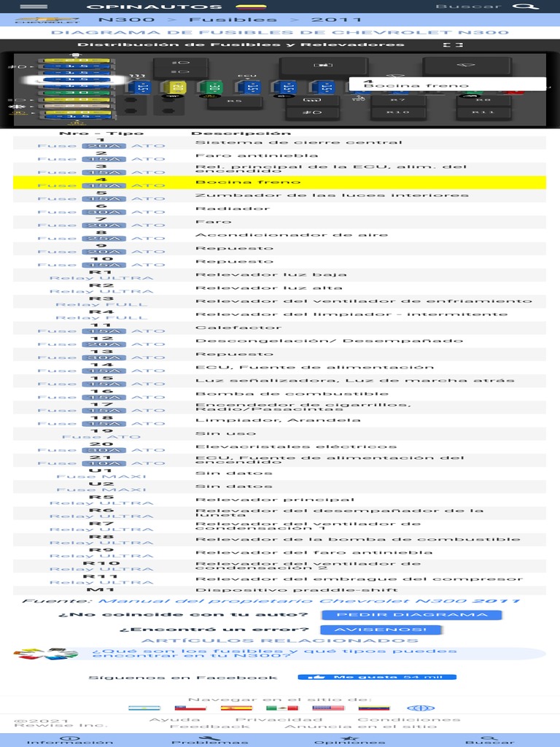Screen dimensions: 560x747
Task: Choose the Spain flag site
Action: pyautogui.click(x=236, y=708)
